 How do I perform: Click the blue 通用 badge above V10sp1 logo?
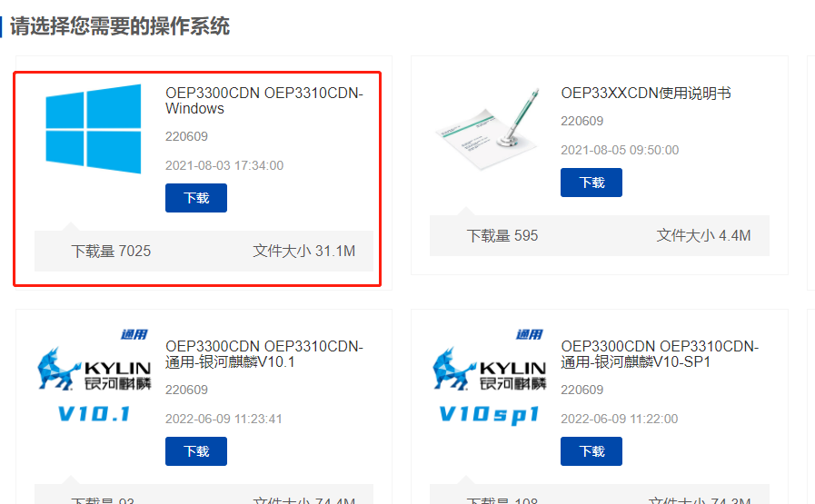coord(529,334)
